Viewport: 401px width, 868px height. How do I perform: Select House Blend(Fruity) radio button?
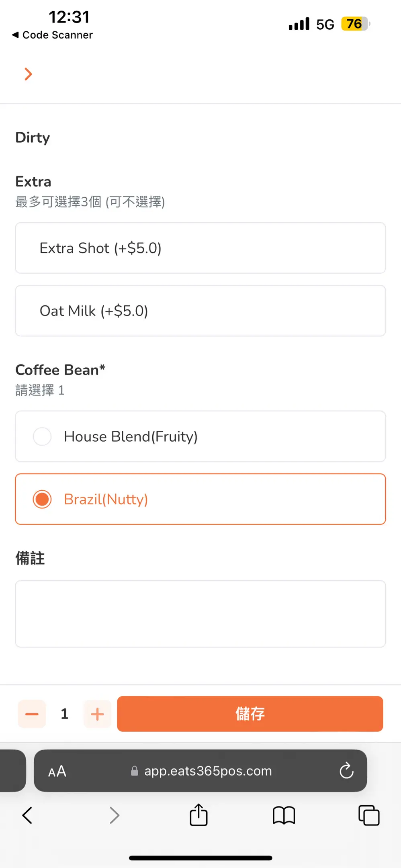[x=42, y=436]
